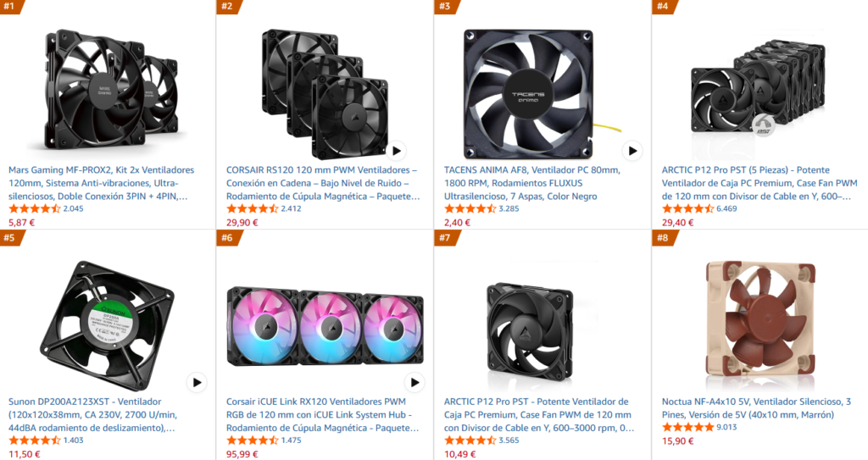Open Sunon DP200A2123XST Ventilador title link
Image resolution: width=868 pixels, height=460 pixels.
tap(93, 414)
